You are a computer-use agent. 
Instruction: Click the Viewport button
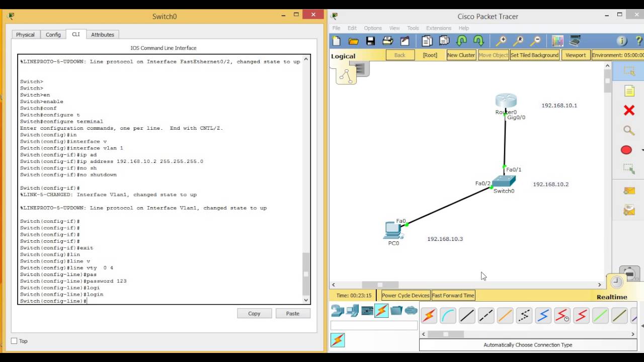[576, 55]
